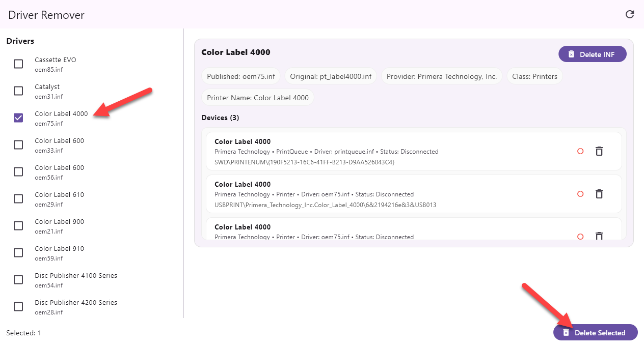Click red status circle on USB013 device
The width and height of the screenshot is (644, 346).
click(580, 194)
